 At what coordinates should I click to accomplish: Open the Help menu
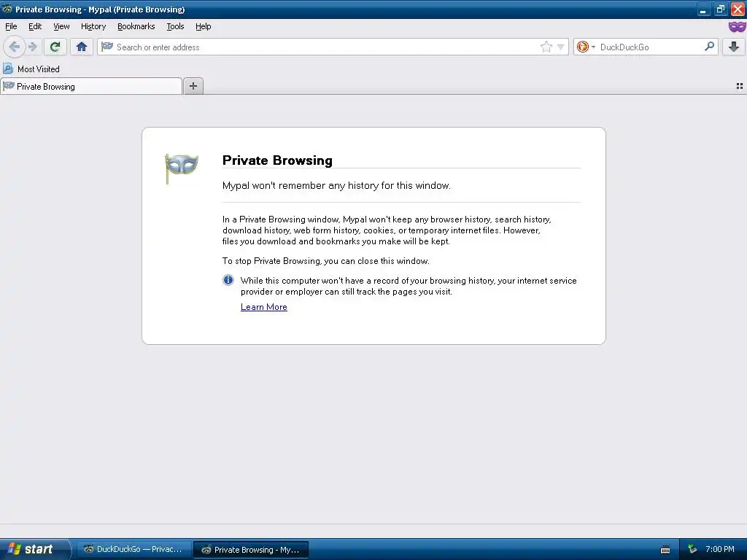click(x=204, y=26)
